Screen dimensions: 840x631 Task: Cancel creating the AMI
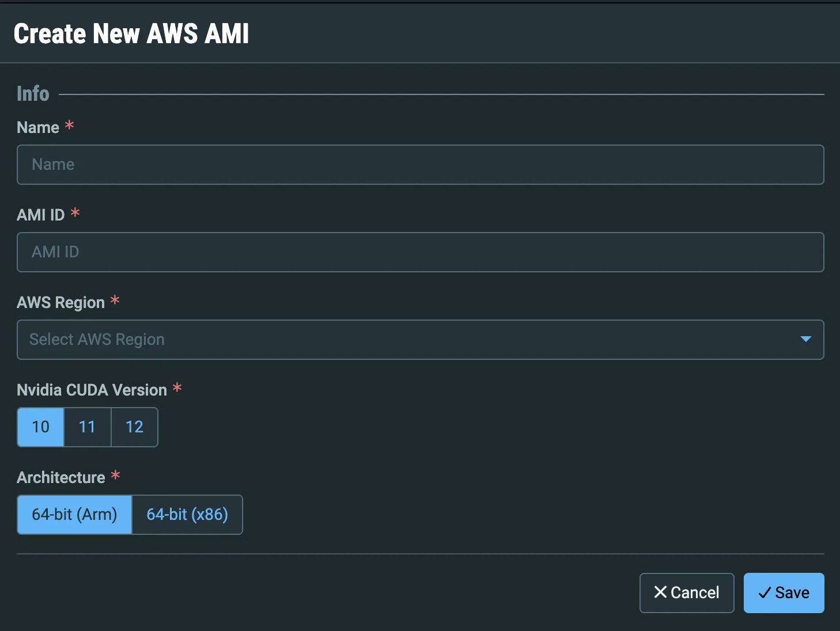[x=687, y=593]
